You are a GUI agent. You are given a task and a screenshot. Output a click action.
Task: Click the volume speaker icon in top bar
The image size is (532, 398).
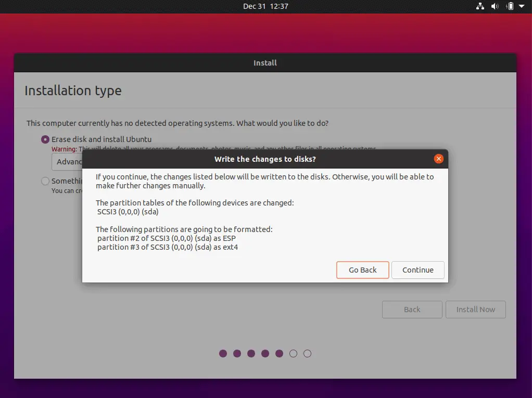coord(495,6)
